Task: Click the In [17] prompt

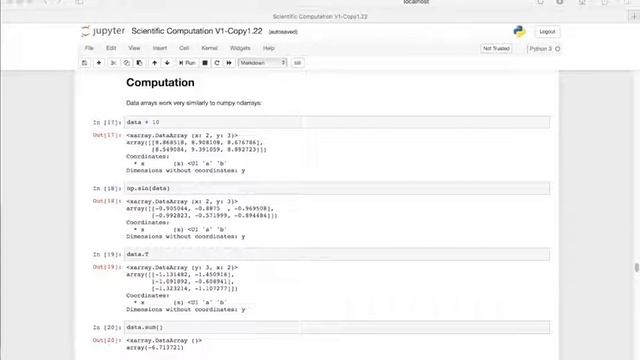Action: pyautogui.click(x=107, y=122)
